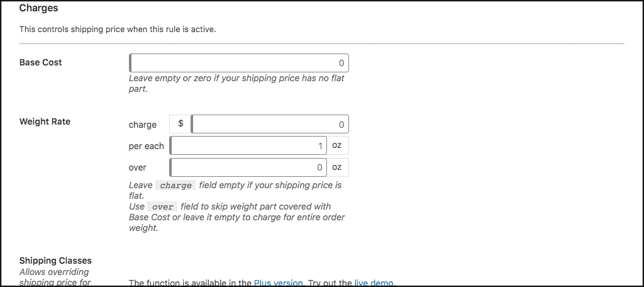Click the Base Cost input field
This screenshot has height=287, width=644.
[239, 63]
